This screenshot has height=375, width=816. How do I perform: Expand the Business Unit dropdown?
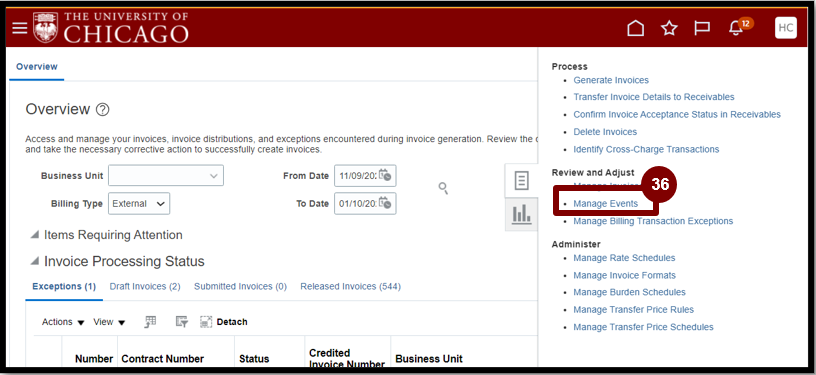(x=166, y=176)
